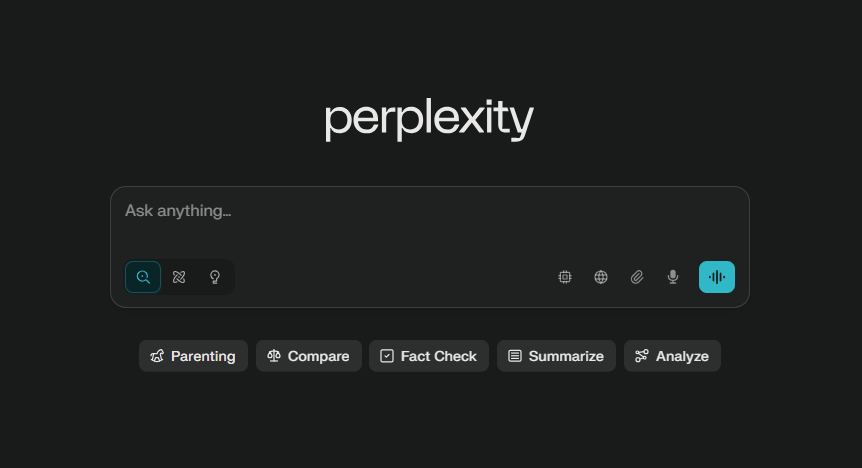
Task: Select the Search mode magnifier icon
Action: coord(143,277)
